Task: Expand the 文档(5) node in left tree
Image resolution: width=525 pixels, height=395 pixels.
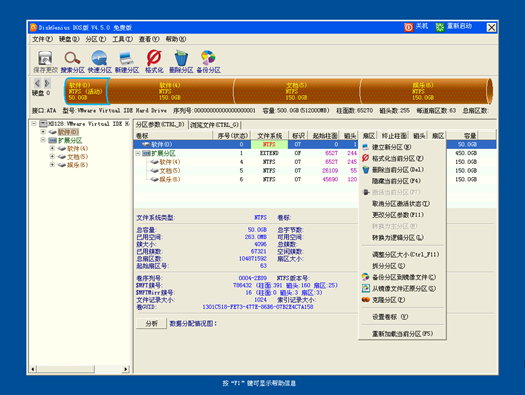Action: coord(52,156)
